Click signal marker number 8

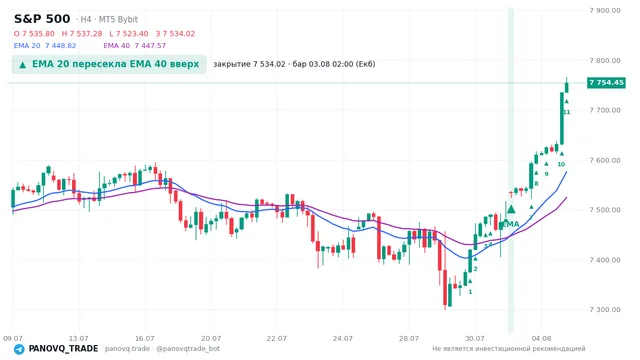[536, 184]
